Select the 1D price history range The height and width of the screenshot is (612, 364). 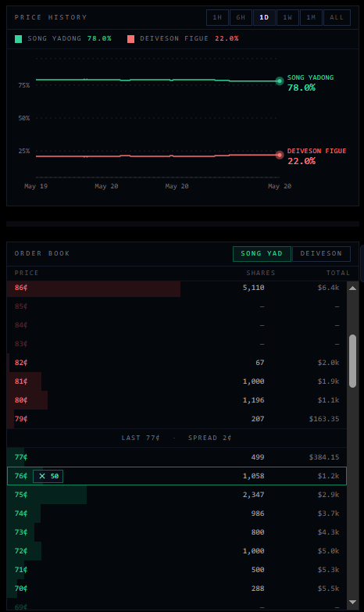[264, 17]
